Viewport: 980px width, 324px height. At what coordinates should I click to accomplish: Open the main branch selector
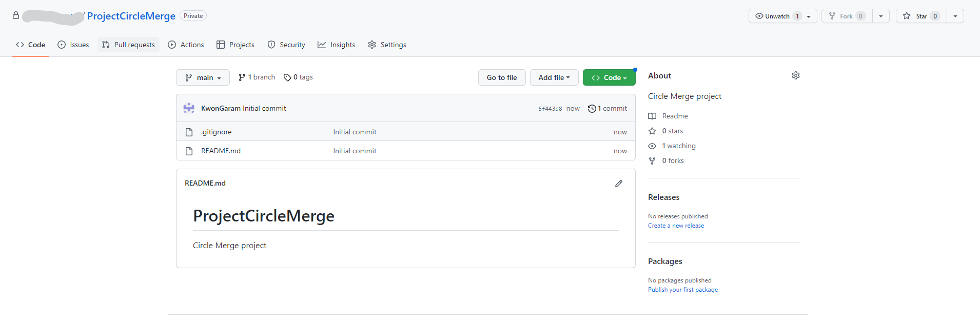point(203,77)
